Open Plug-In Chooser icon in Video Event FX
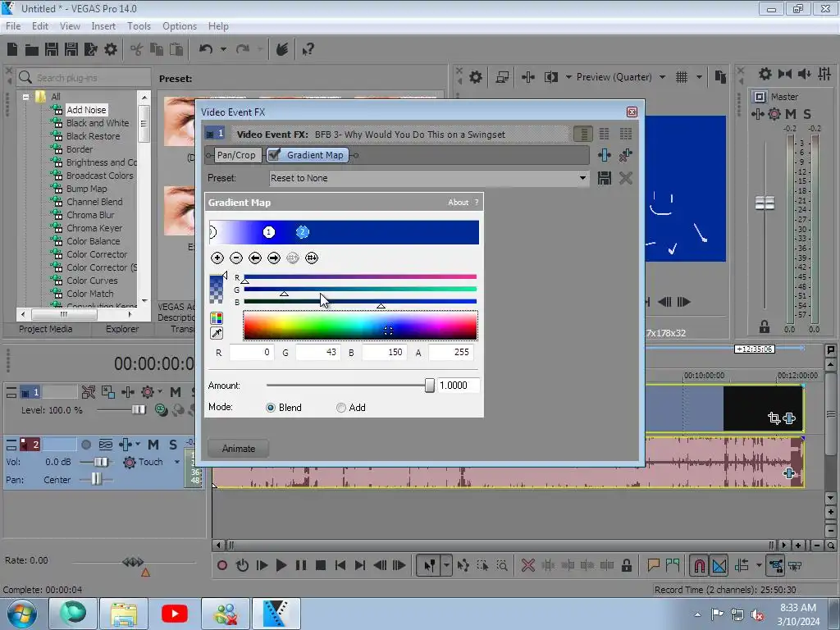This screenshot has height=630, width=840. click(x=605, y=155)
